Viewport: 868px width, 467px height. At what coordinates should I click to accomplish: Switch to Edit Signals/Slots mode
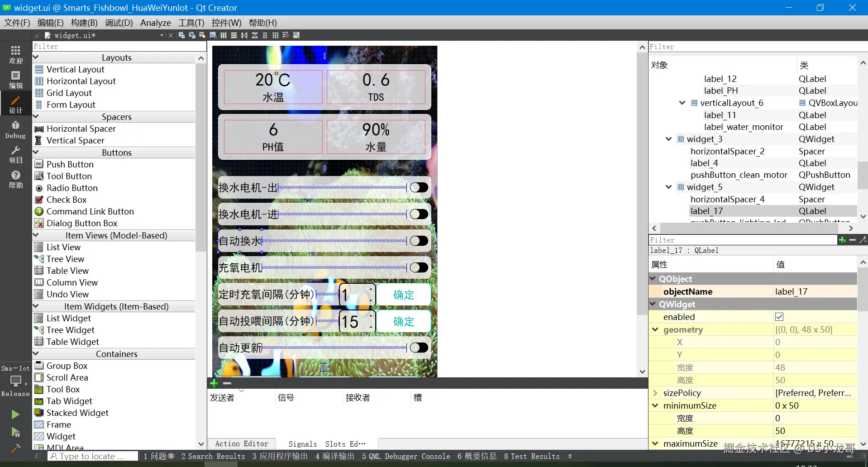[191, 35]
